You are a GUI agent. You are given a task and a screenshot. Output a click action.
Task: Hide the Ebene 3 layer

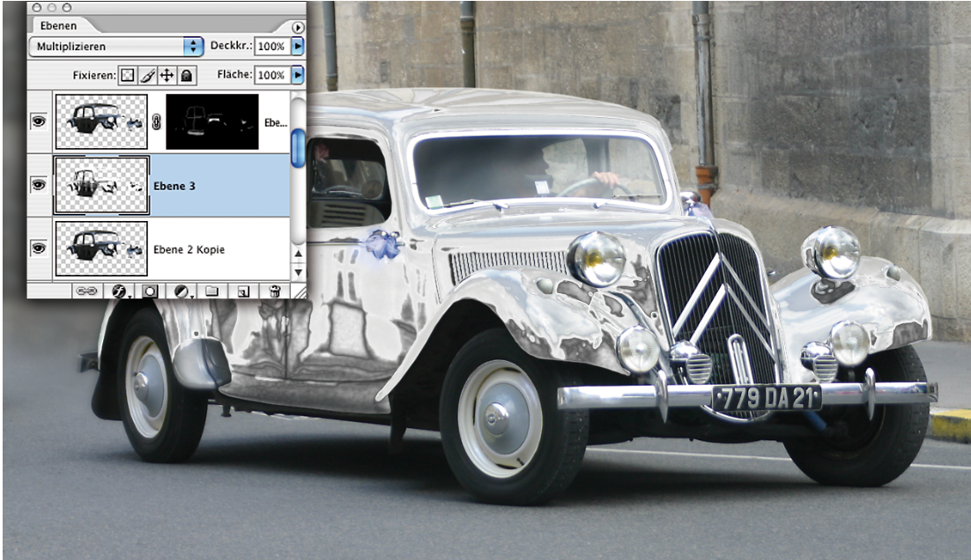pyautogui.click(x=39, y=185)
